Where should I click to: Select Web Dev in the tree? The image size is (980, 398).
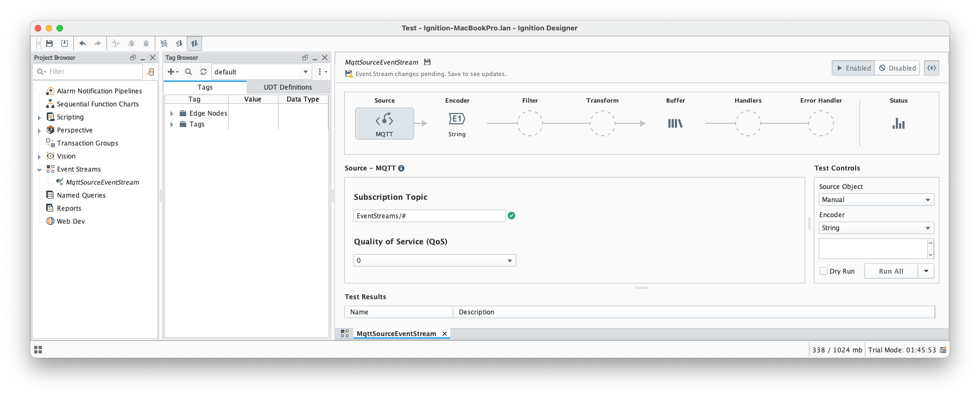pyautogui.click(x=71, y=222)
